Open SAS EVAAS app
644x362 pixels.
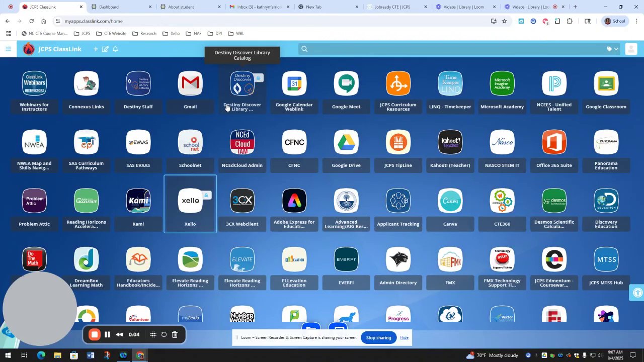[x=138, y=150]
